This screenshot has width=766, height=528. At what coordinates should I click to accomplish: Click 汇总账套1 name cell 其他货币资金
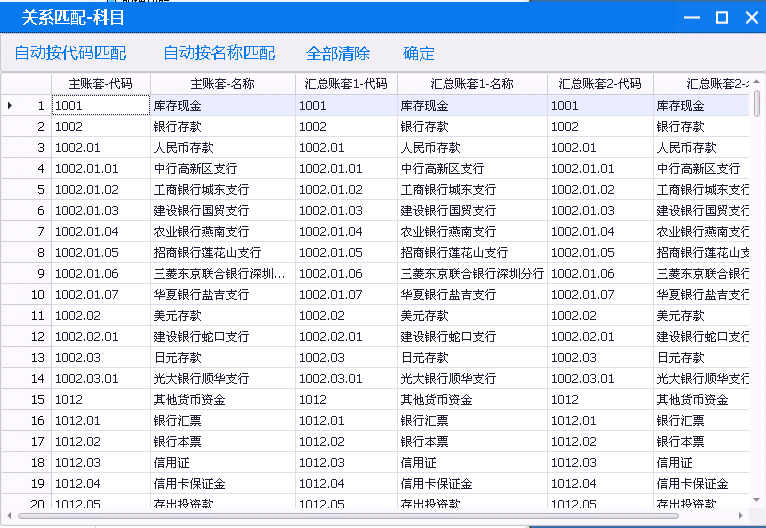coord(472,400)
